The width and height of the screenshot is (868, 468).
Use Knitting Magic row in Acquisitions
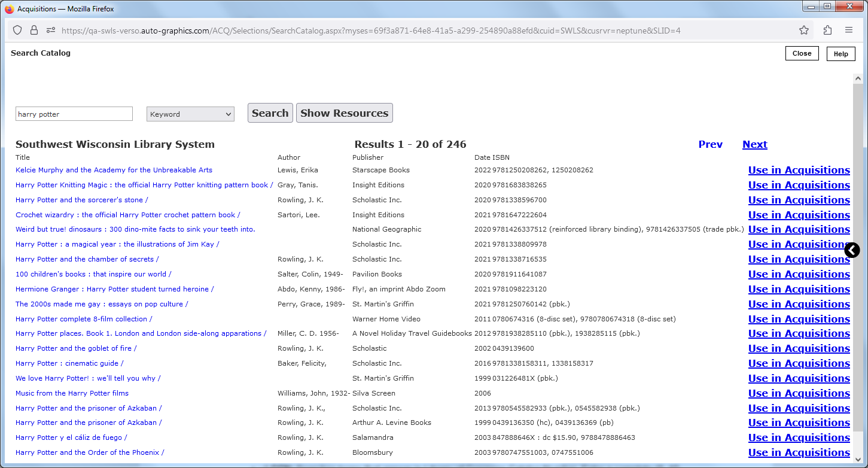click(799, 185)
